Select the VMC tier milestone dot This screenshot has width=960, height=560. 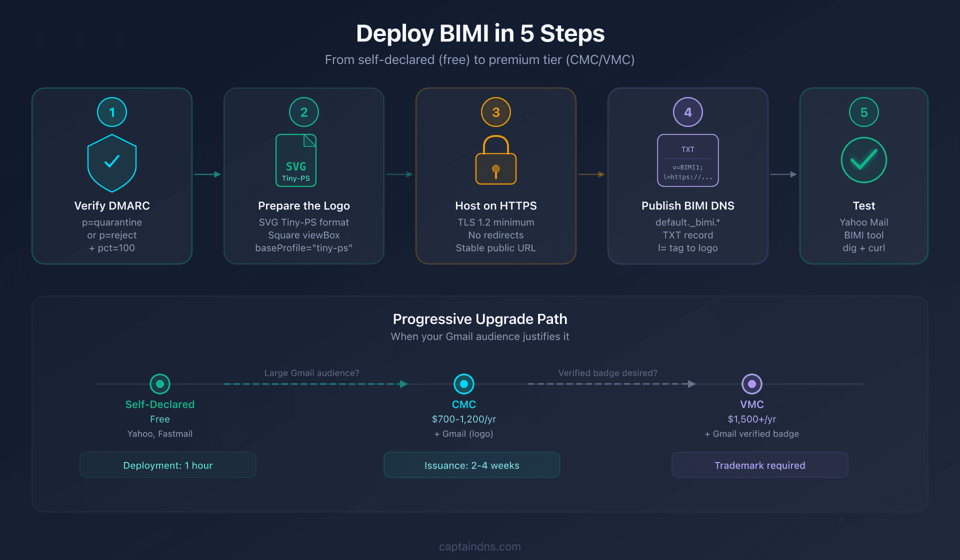click(752, 384)
